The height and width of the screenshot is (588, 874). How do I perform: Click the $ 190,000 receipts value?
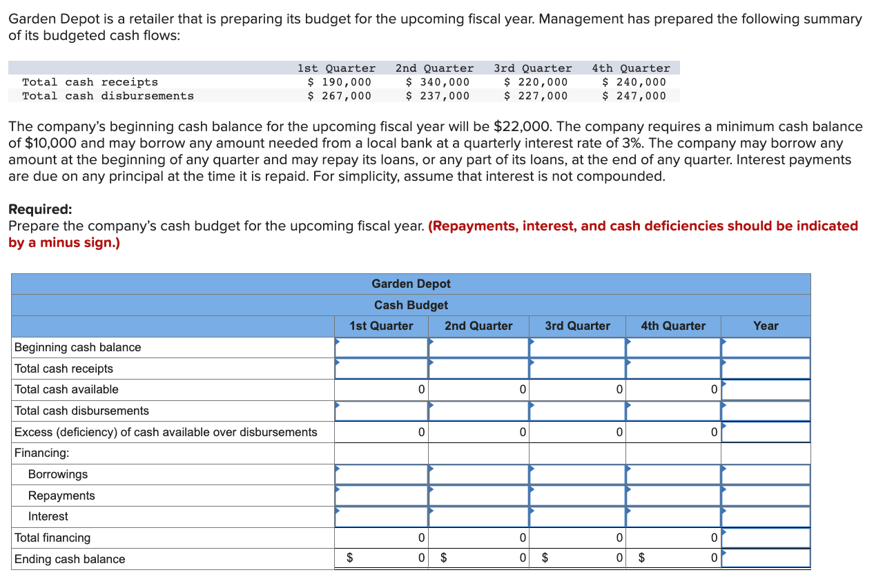point(339,82)
